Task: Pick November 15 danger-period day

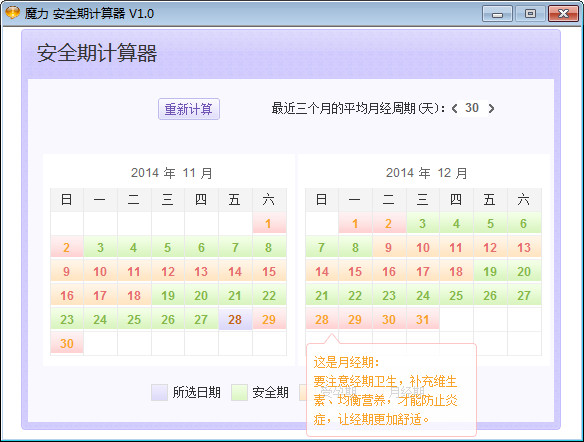Action: (269, 271)
